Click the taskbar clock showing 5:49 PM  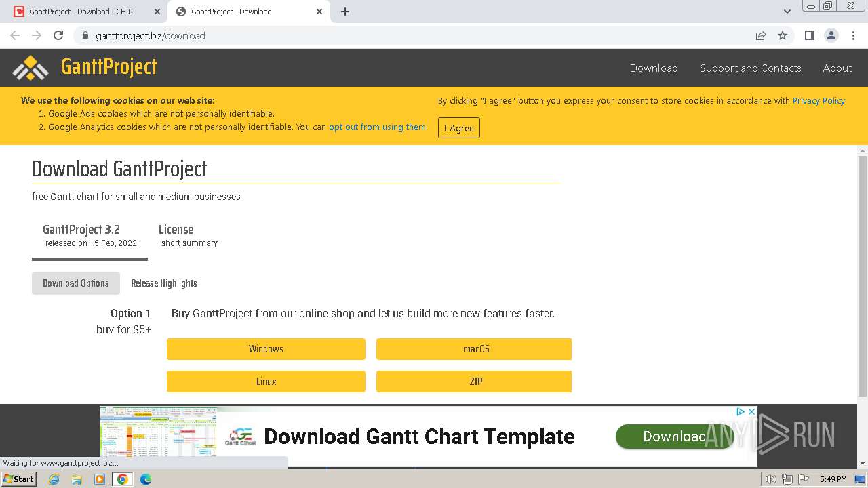[833, 479]
